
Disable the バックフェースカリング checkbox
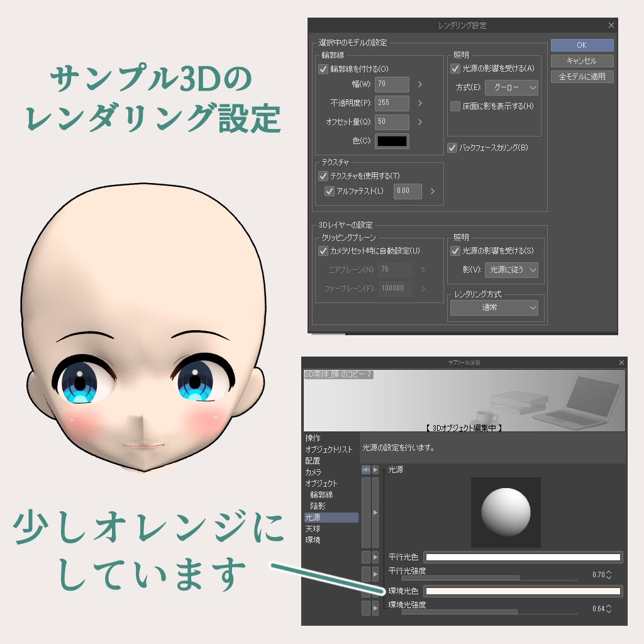tap(452, 148)
